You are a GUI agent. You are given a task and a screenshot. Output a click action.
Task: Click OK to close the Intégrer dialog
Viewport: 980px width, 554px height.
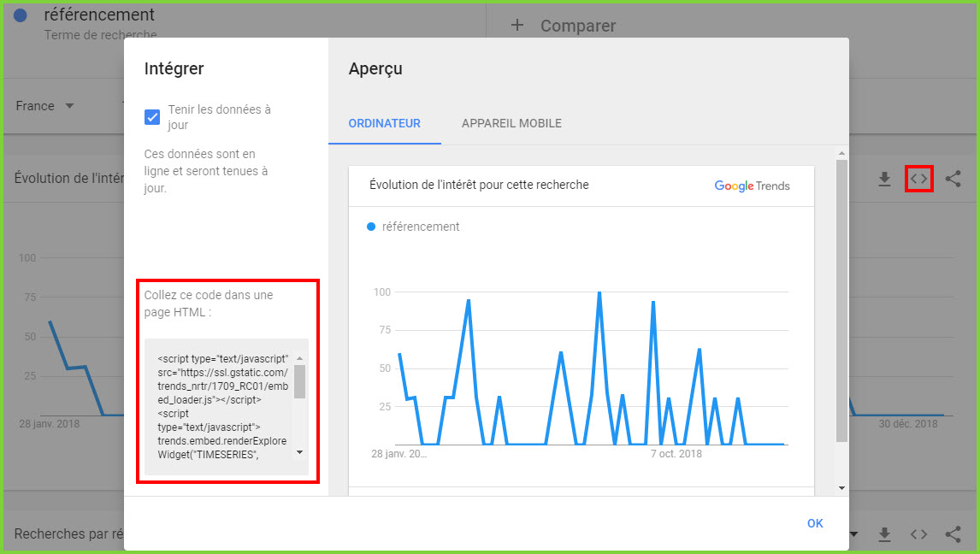pos(815,523)
